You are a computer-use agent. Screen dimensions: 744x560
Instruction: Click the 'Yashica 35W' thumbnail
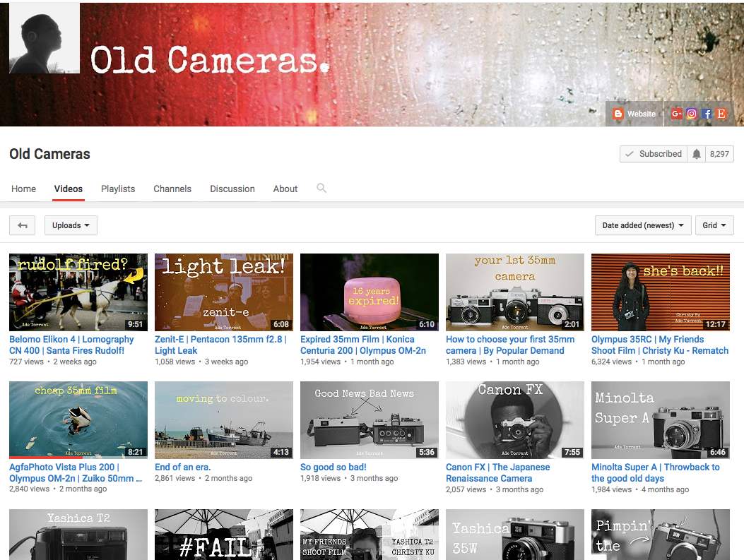pyautogui.click(x=515, y=535)
